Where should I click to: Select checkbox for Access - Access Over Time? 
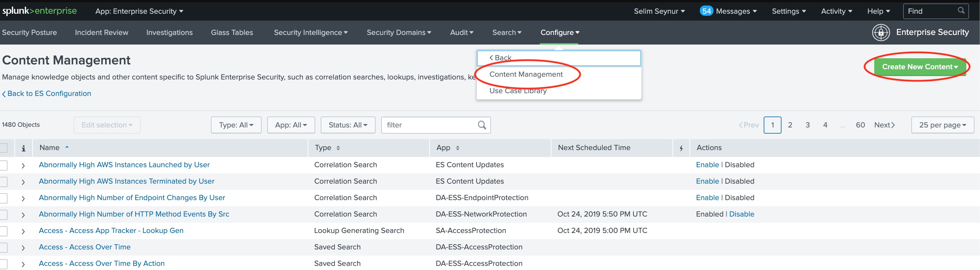(x=4, y=248)
